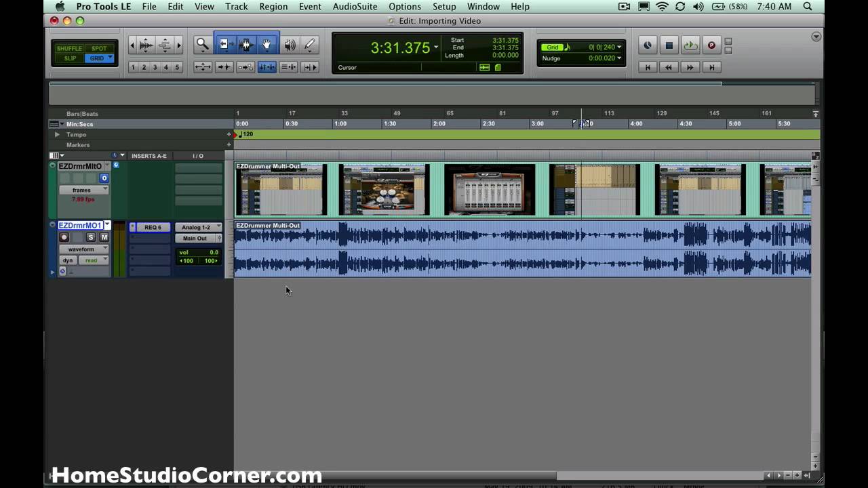Click MIDI zoom icon
This screenshot has height=488, width=868.
click(x=164, y=45)
